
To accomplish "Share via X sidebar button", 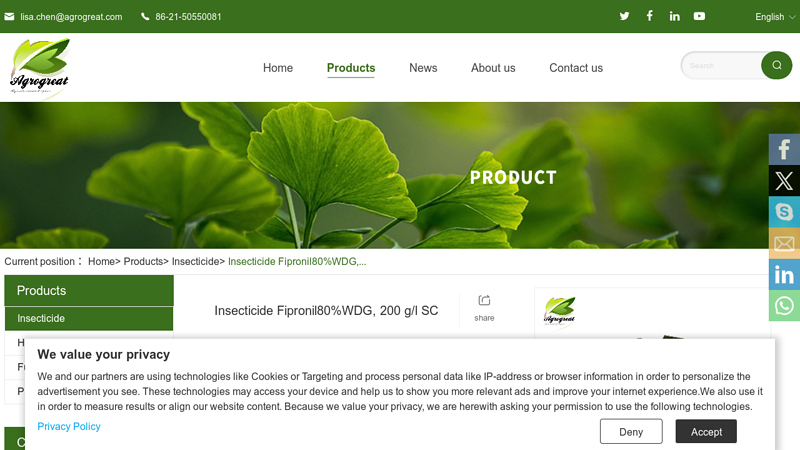I will [784, 181].
